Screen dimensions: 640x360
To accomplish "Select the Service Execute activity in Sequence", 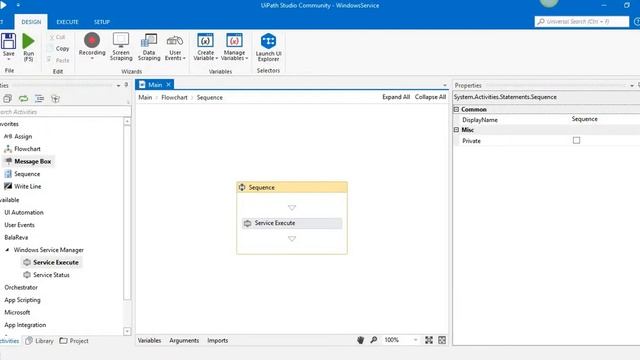I will click(x=292, y=223).
